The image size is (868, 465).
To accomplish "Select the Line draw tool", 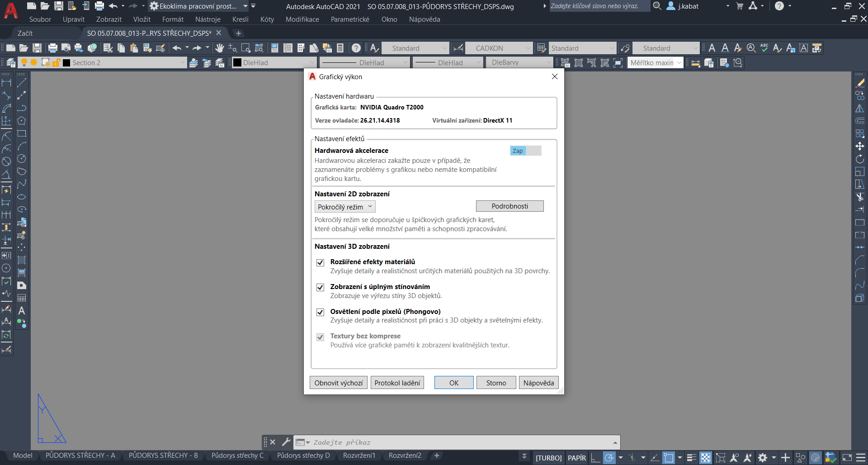I will pos(22,83).
